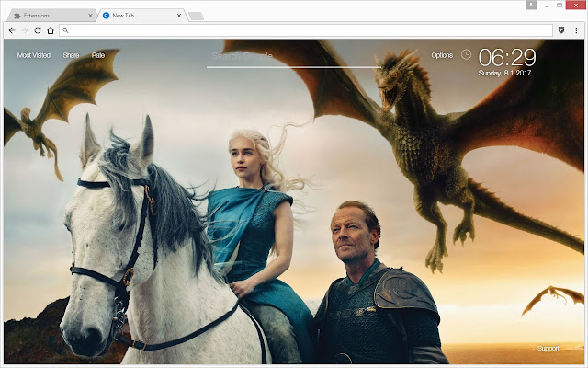The width and height of the screenshot is (588, 368).
Task: Open the Chrome three-dot menu
Action: tap(576, 30)
